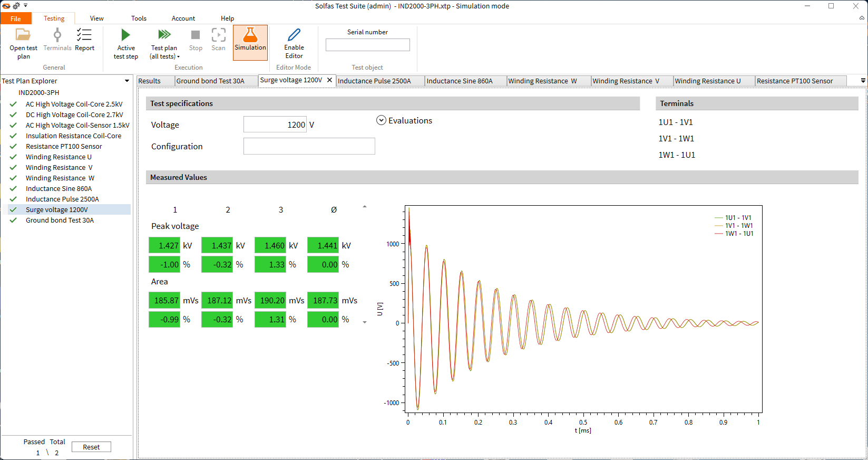
Task: Click the Configuration text field
Action: 309,146
